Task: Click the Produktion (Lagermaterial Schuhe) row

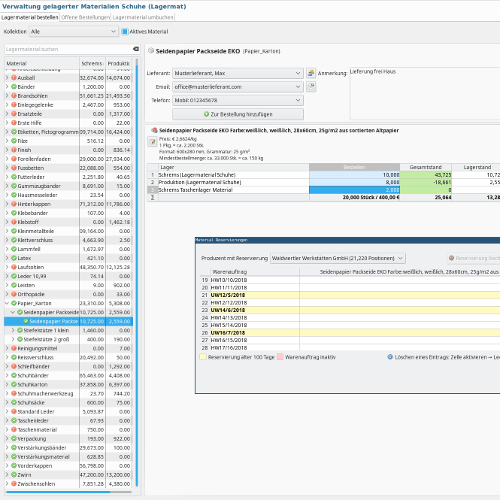Action: coord(323,182)
